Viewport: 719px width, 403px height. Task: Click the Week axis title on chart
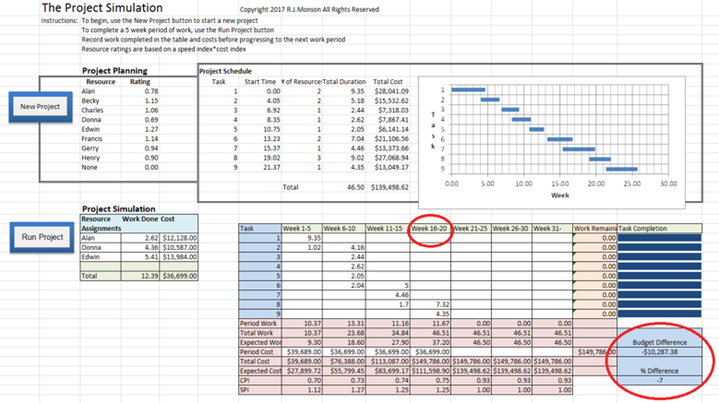tap(560, 195)
